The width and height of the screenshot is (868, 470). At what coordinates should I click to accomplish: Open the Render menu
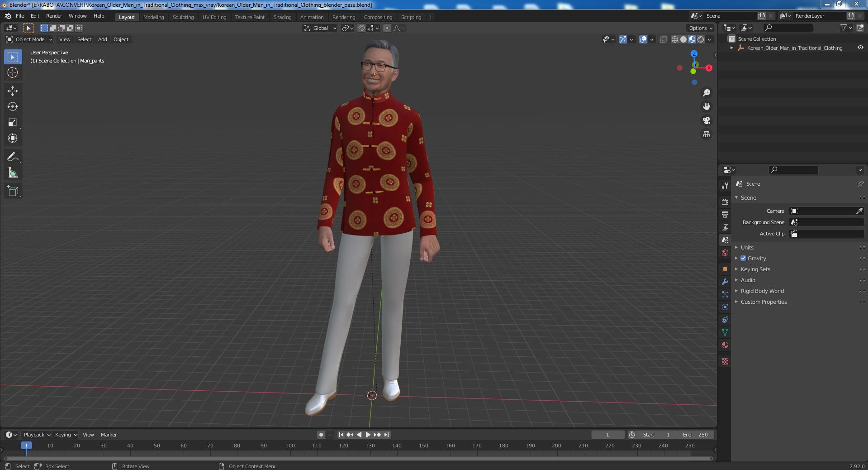click(54, 16)
